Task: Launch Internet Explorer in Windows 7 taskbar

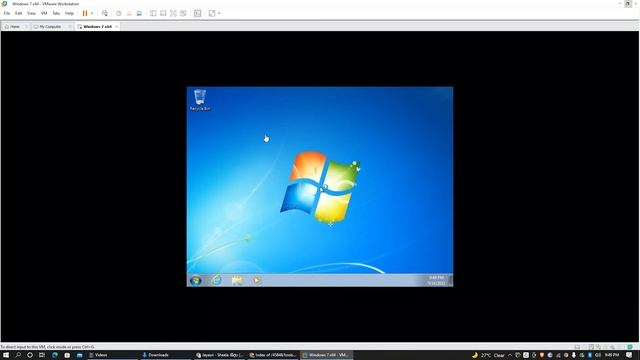Action: (x=216, y=280)
